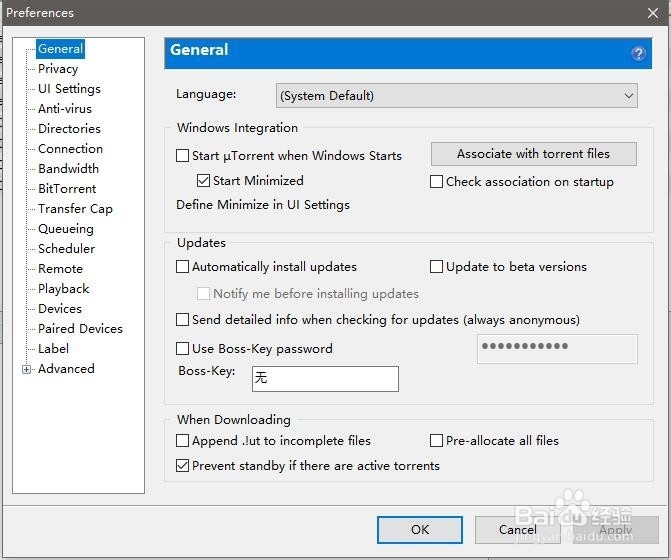Open Paired Devices settings

coord(80,329)
